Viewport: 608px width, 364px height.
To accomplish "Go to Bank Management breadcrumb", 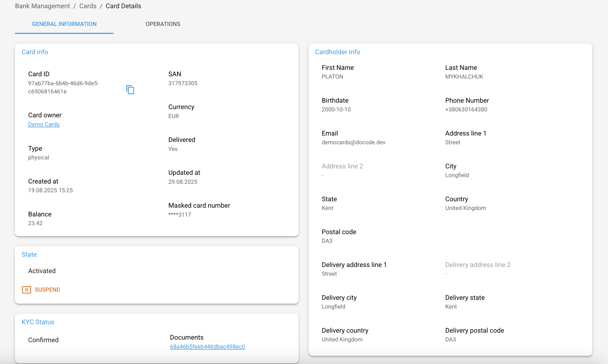I will pos(42,6).
